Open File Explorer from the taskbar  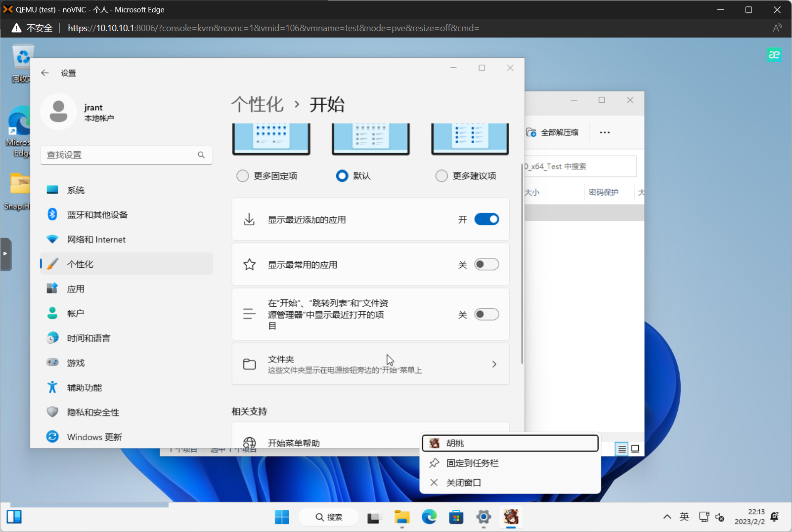(x=401, y=517)
